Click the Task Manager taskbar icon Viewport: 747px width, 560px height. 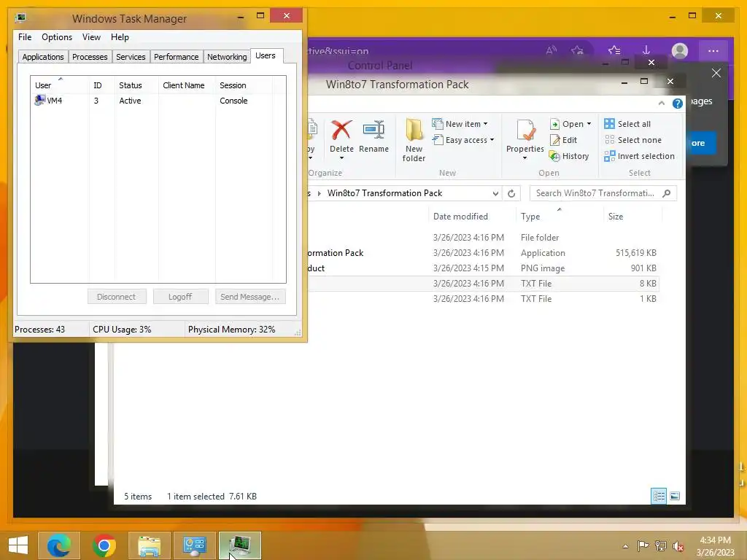(x=239, y=545)
